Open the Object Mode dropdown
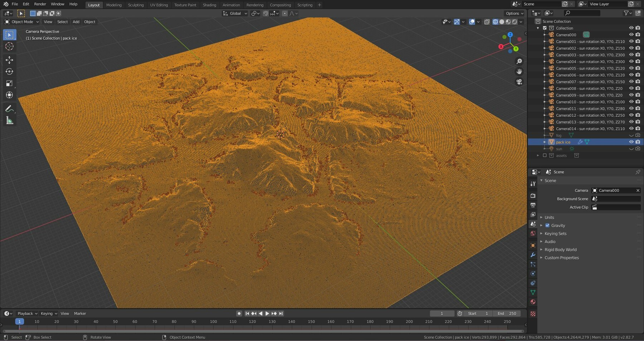 pos(21,22)
